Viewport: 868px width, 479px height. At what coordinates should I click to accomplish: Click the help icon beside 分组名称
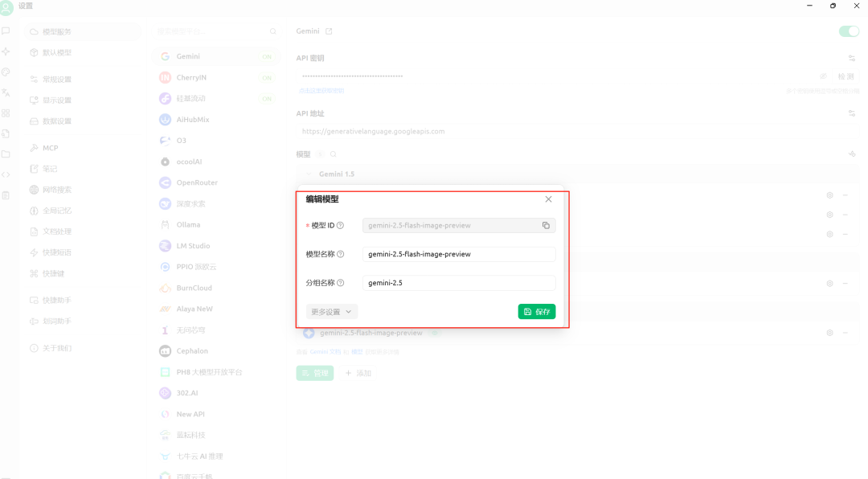(x=341, y=283)
